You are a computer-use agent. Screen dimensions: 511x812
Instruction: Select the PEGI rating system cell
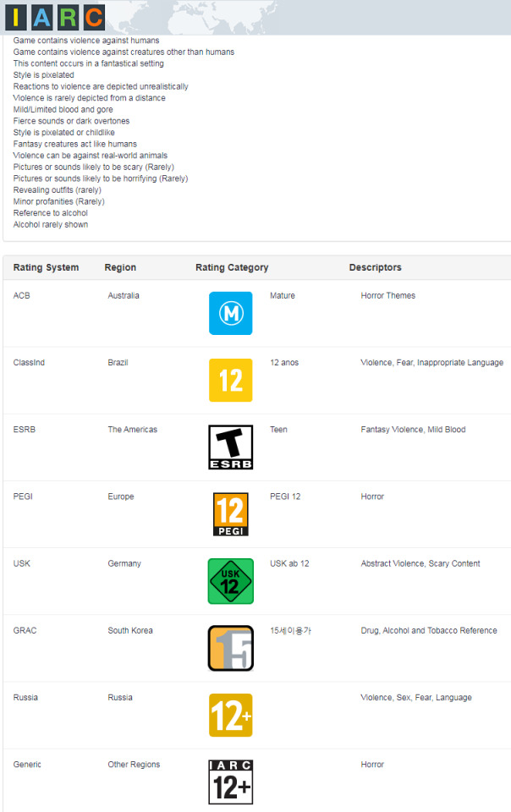pyautogui.click(x=23, y=497)
